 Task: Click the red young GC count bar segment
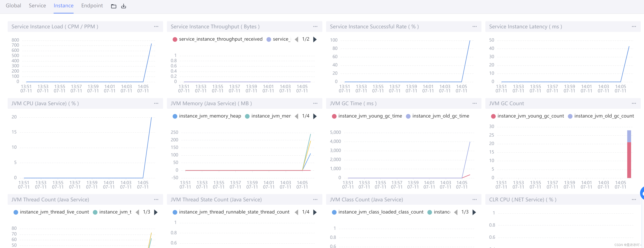[629, 160]
